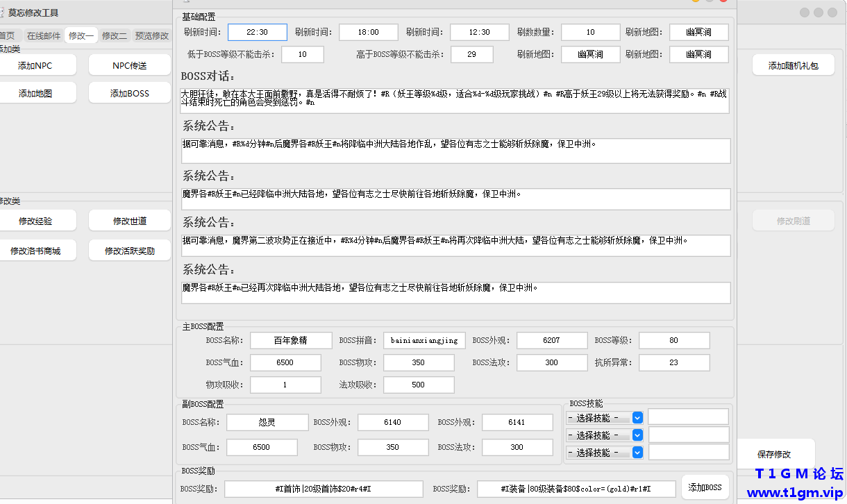Click 主BOSS配置 BOSS气血 field
The image size is (847, 504).
click(285, 362)
